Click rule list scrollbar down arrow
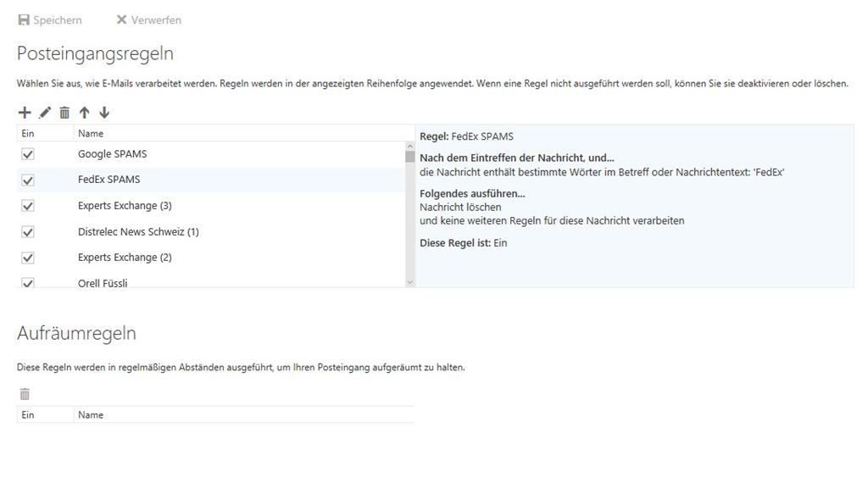Screen dimensions: 868x477 pyautogui.click(x=409, y=282)
